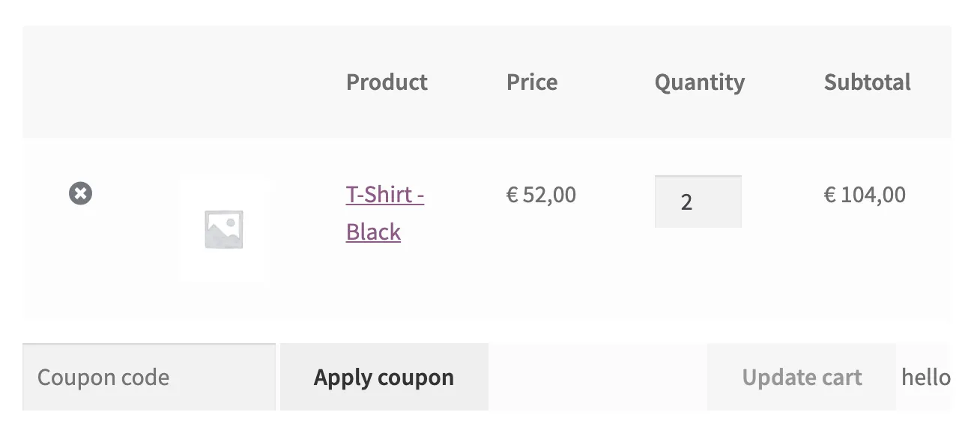Click the Price column header

point(532,82)
